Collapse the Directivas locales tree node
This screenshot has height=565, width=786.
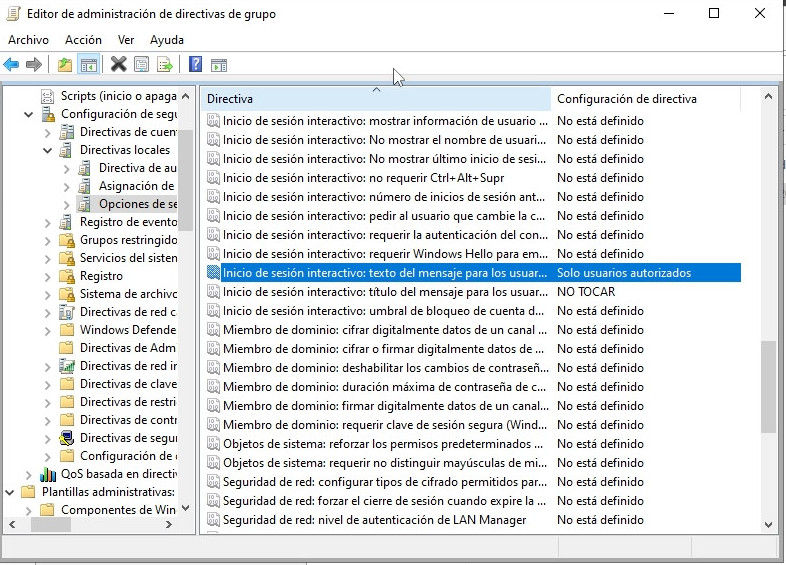[x=47, y=150]
